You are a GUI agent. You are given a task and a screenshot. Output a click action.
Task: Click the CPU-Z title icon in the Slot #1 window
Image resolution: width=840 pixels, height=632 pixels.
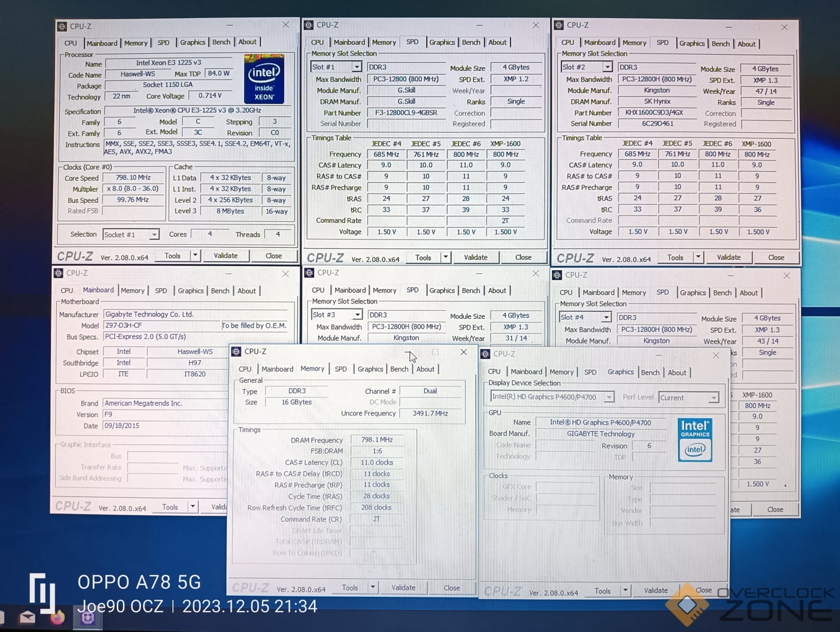(309, 25)
